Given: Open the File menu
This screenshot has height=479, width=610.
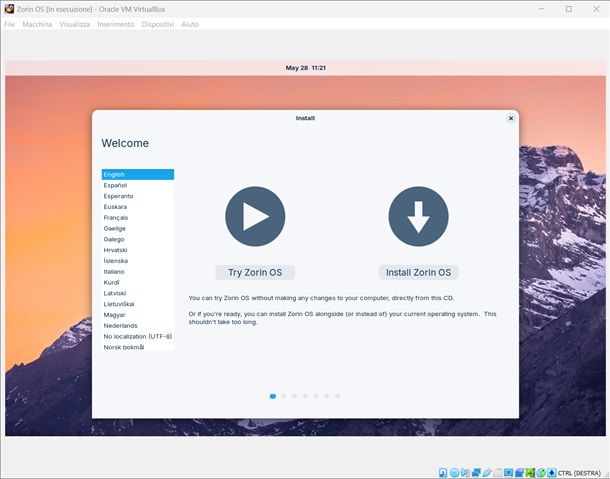Looking at the screenshot, I should (9, 24).
